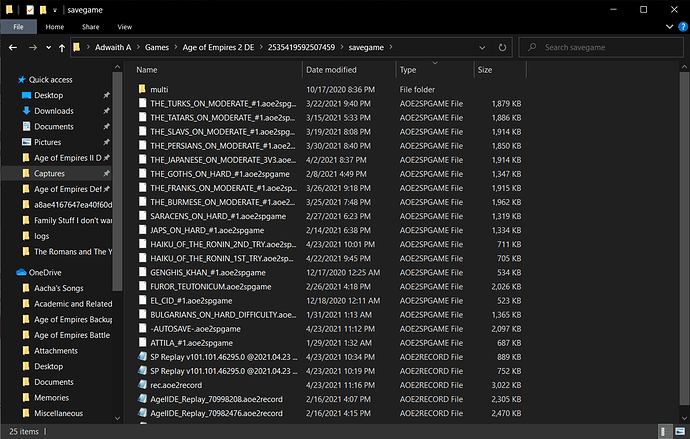
Task: Click Games in the breadcrumb path
Action: [x=157, y=48]
